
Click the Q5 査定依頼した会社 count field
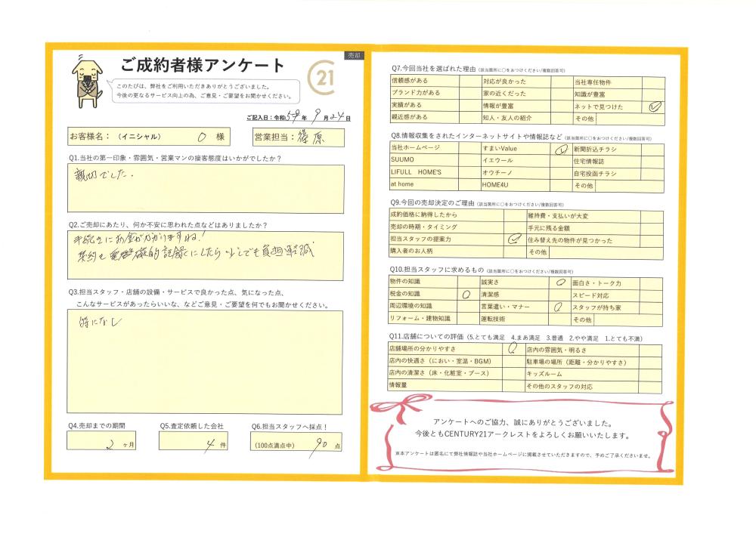[x=194, y=442]
